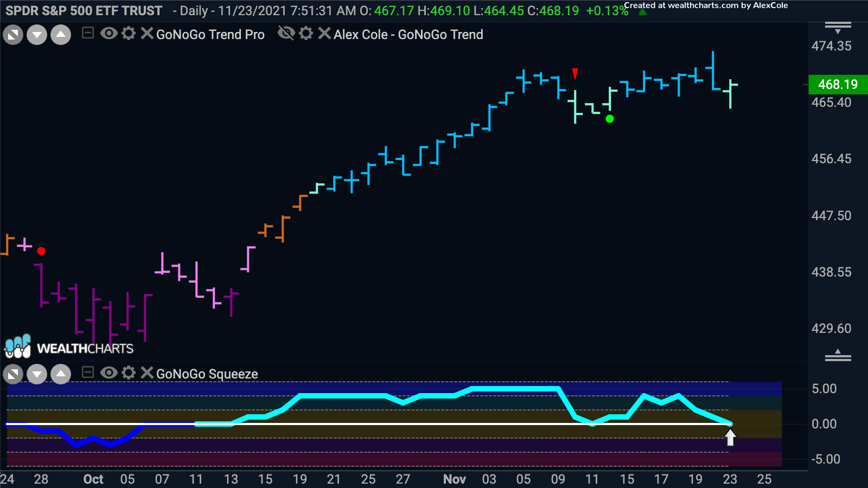Show the hidden Alex Cole GoNoGo Trend indicator
The height and width of the screenshot is (488, 868).
point(286,34)
